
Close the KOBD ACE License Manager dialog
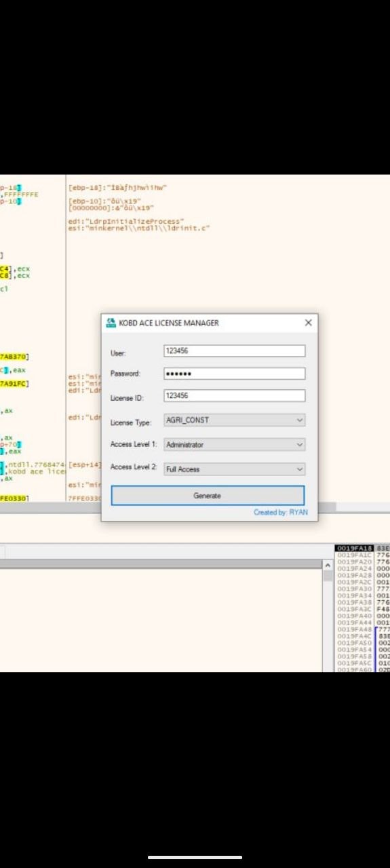308,323
